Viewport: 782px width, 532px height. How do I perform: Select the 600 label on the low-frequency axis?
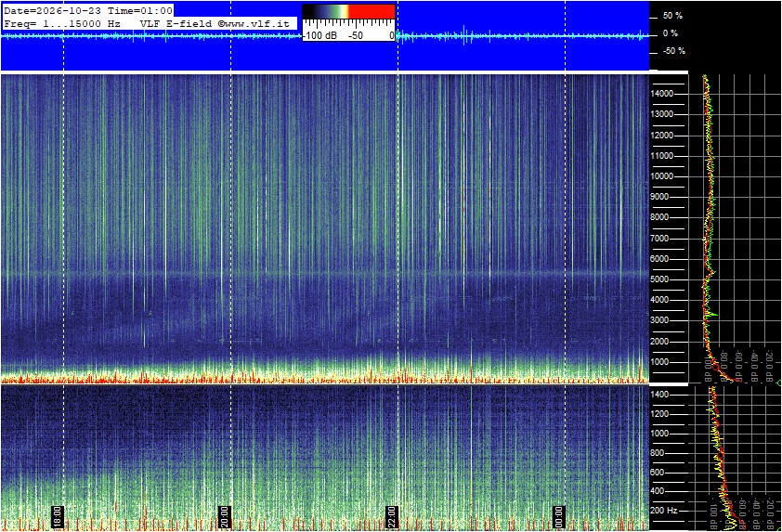[657, 473]
